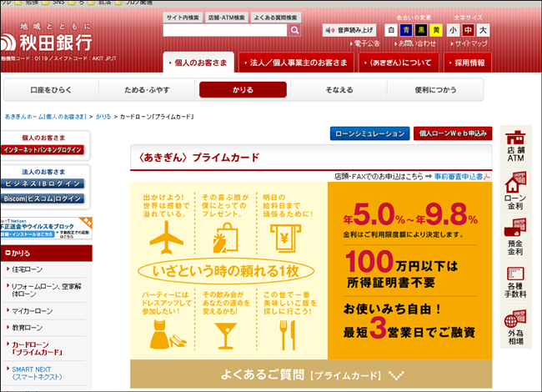Open ためる・ふやす menu
Screen dimensions: 542x392
(147, 90)
